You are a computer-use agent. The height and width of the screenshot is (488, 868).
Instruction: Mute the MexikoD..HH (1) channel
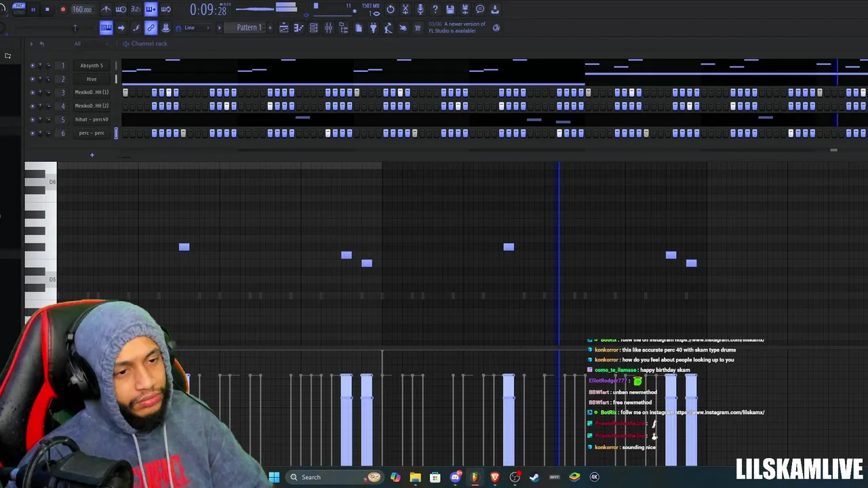pyautogui.click(x=32, y=93)
